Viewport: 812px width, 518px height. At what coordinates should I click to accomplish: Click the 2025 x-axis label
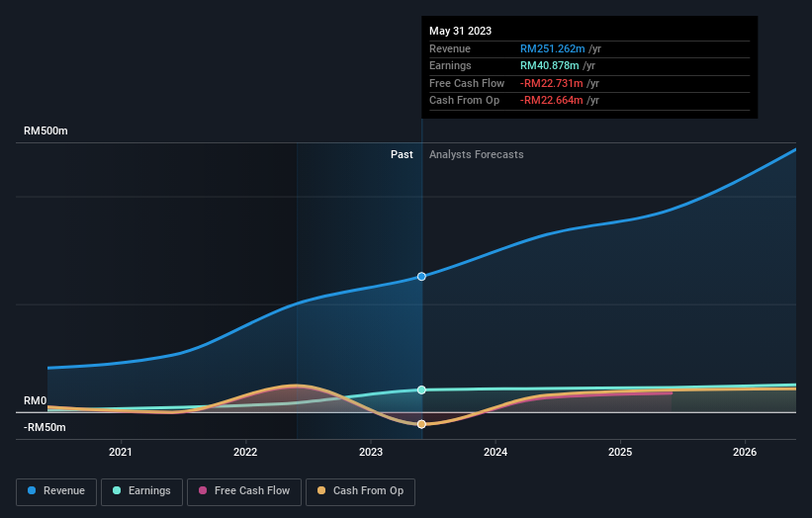coord(620,452)
